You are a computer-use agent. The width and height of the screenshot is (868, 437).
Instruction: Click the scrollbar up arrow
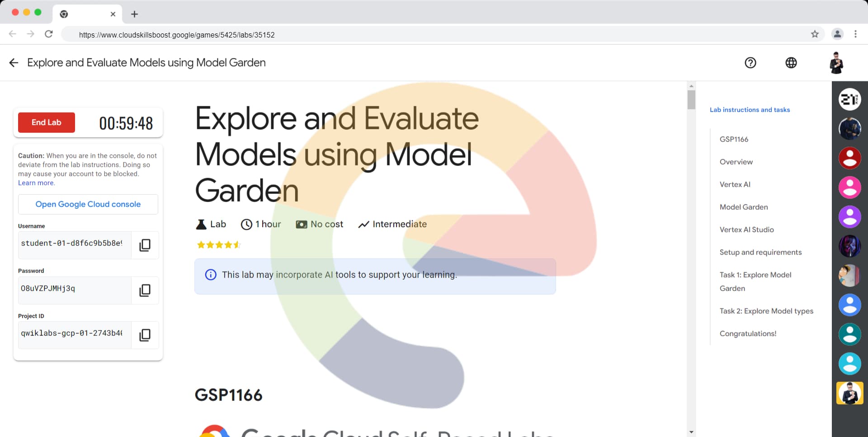[x=691, y=85]
